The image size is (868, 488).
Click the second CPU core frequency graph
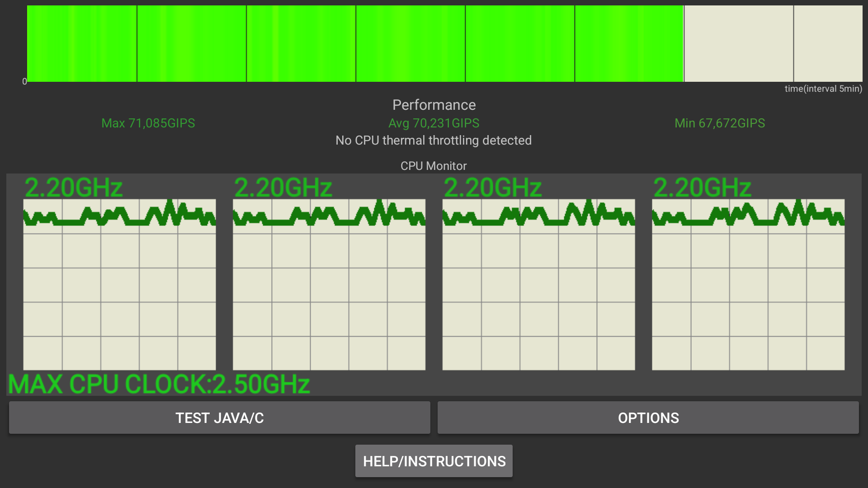(329, 285)
